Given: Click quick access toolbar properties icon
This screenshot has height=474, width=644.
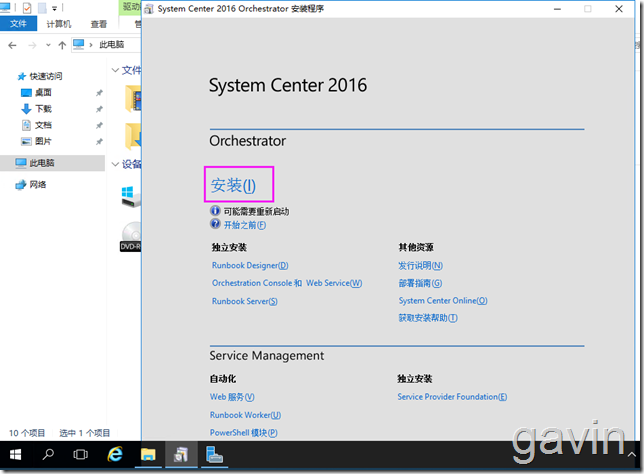Looking at the screenshot, I should pyautogui.click(x=27, y=8).
